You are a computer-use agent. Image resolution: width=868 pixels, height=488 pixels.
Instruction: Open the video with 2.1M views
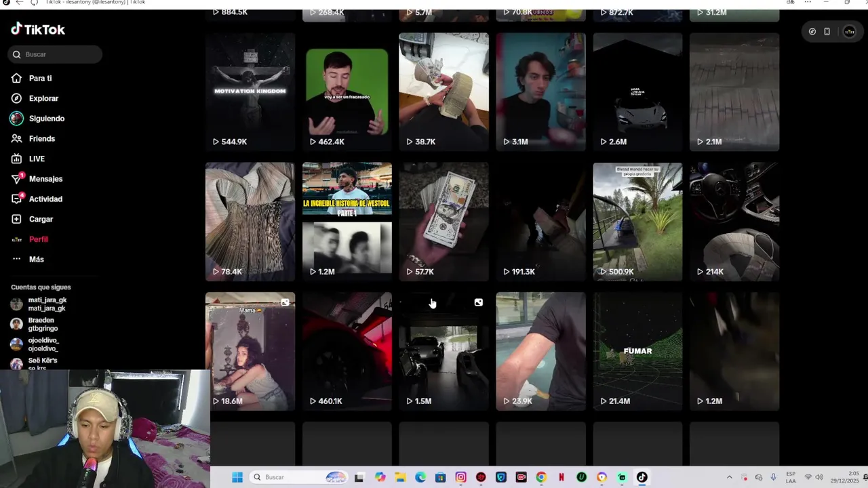[x=734, y=91]
